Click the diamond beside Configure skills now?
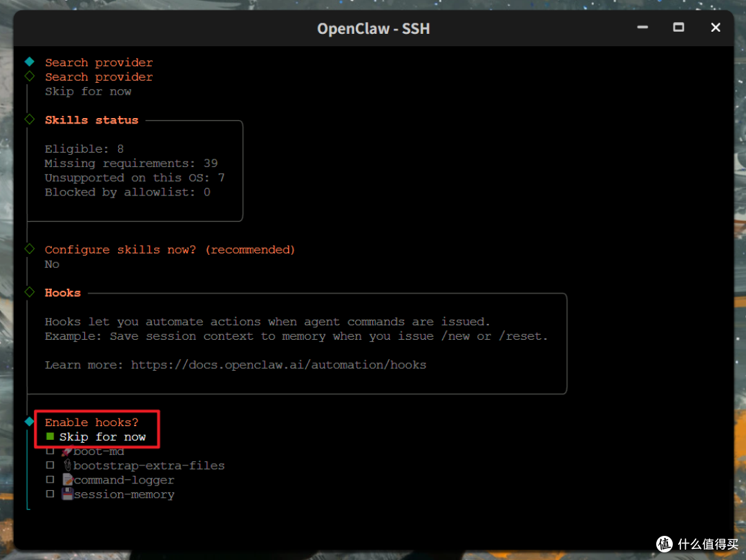Screen dimensions: 746x560 tap(30, 249)
